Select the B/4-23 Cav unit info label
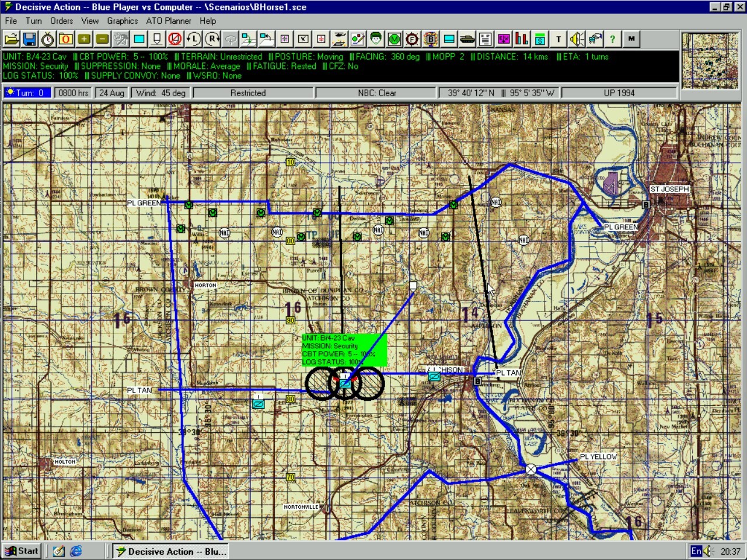 (344, 350)
